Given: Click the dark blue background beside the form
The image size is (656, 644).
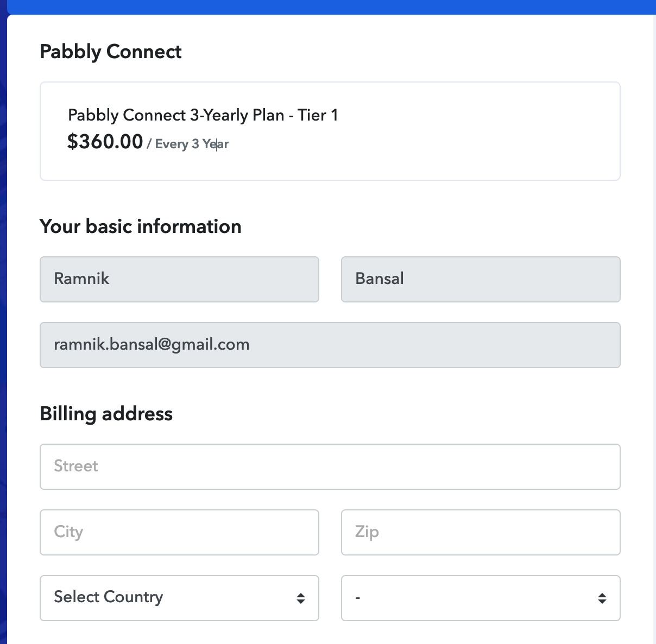Looking at the screenshot, I should pos(3,326).
